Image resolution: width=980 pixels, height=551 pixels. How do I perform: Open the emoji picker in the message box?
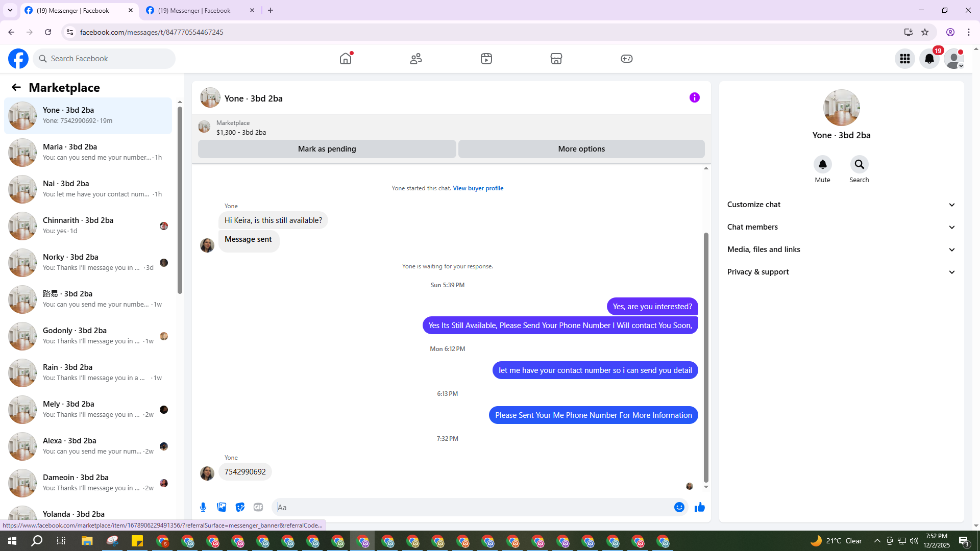tap(679, 507)
